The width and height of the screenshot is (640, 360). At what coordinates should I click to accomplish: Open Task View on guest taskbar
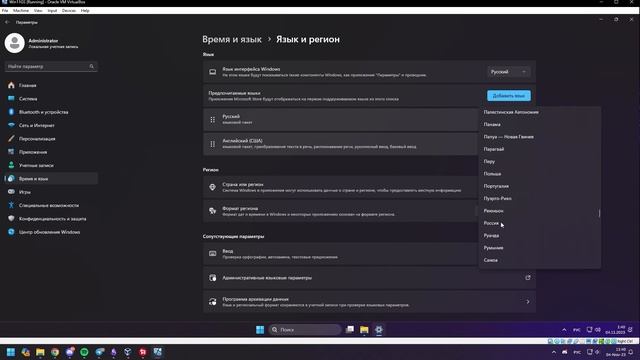pyautogui.click(x=350, y=329)
